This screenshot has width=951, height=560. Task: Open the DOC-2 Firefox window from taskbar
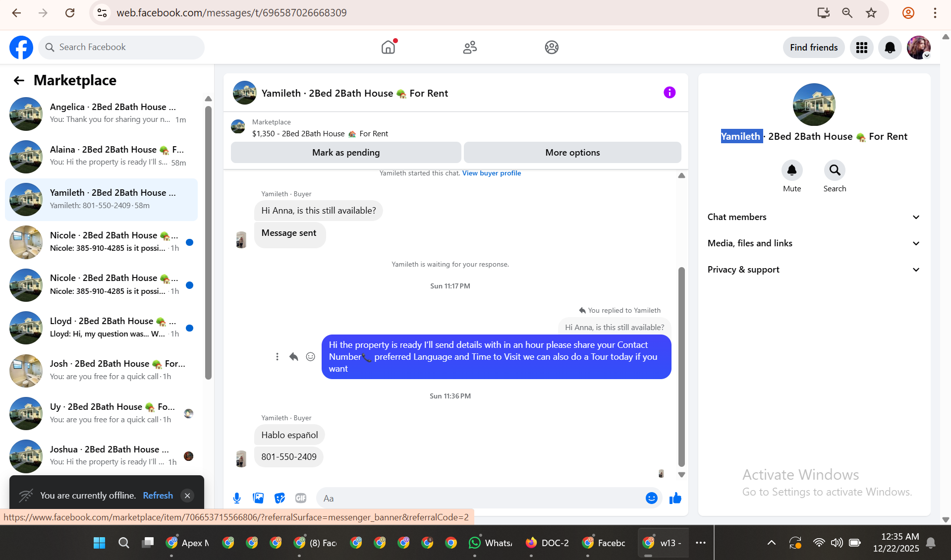pyautogui.click(x=547, y=543)
